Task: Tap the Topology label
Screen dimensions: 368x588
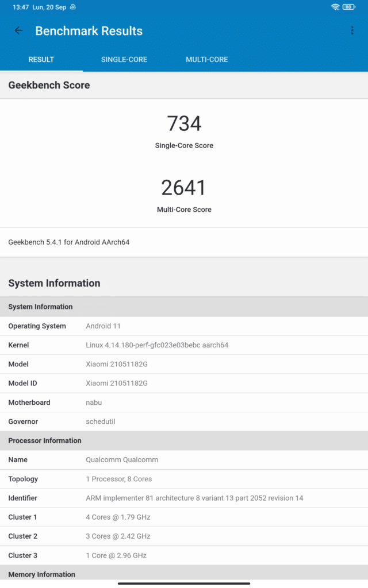Action: pyautogui.click(x=23, y=479)
